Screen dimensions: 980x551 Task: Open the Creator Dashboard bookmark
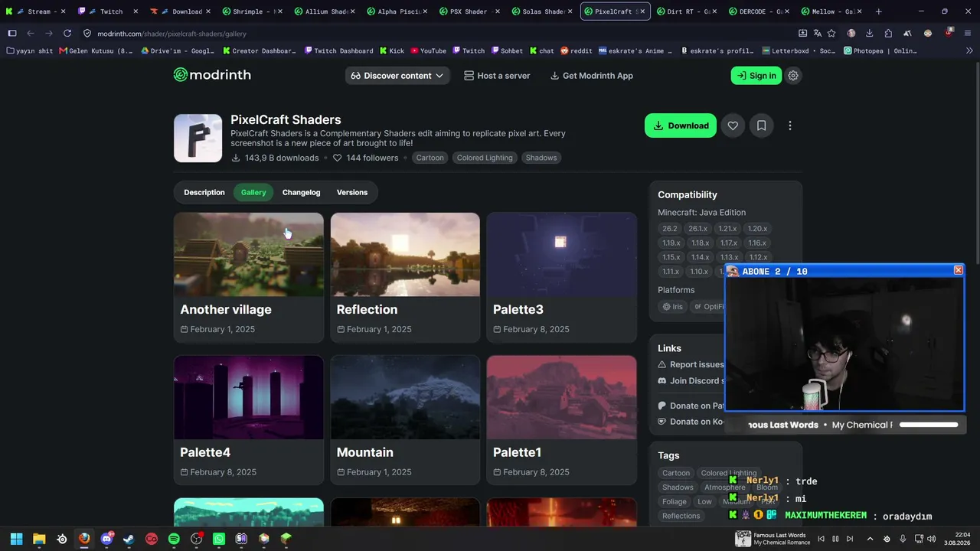[260, 51]
